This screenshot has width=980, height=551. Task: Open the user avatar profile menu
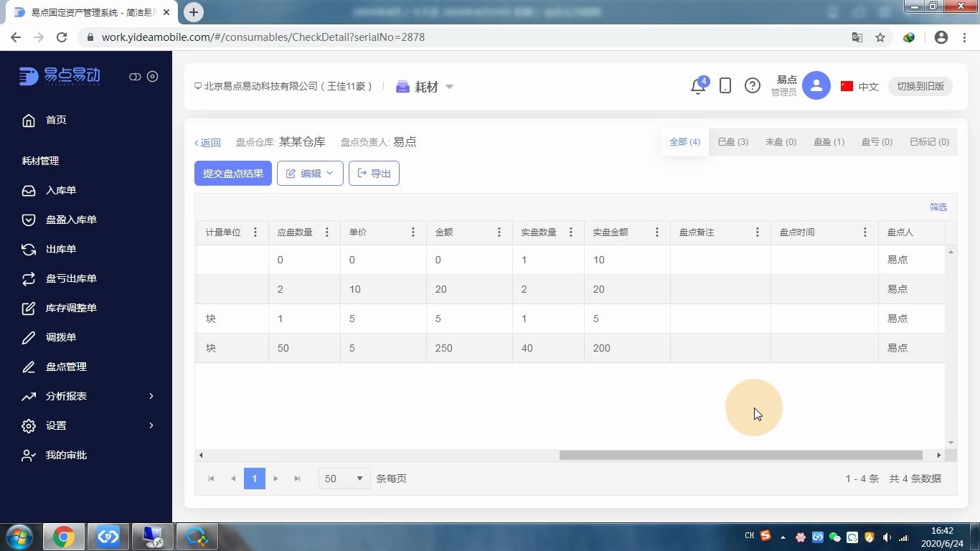click(816, 86)
